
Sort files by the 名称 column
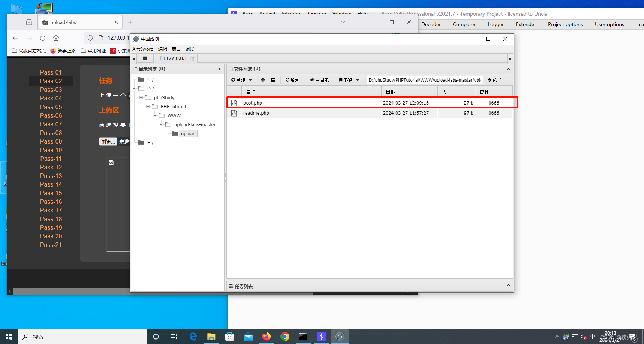pos(312,92)
